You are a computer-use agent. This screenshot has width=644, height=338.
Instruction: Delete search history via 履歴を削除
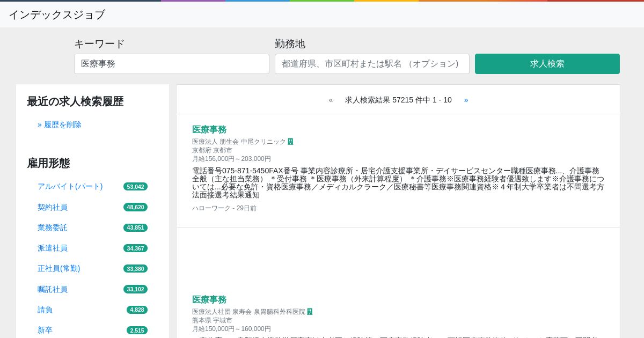[60, 124]
